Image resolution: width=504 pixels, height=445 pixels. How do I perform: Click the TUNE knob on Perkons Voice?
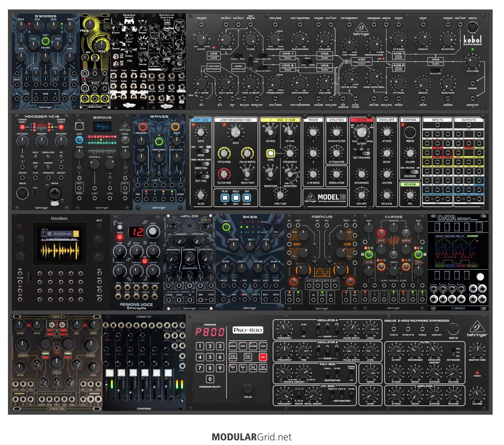click(x=120, y=251)
